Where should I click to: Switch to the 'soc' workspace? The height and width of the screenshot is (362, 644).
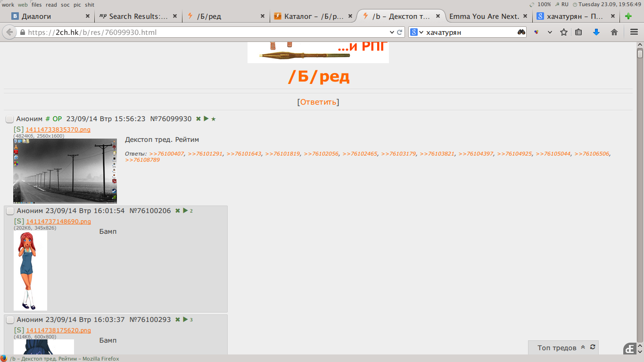point(65,5)
